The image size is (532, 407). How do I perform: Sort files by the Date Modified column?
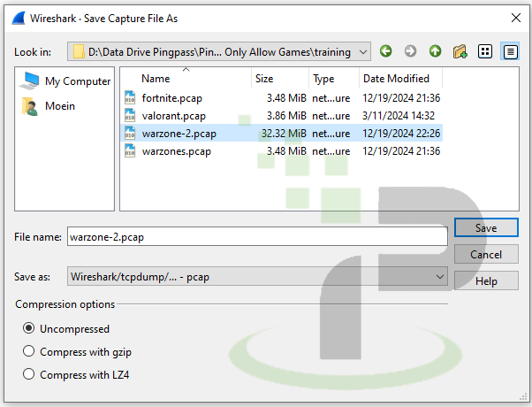(396, 79)
